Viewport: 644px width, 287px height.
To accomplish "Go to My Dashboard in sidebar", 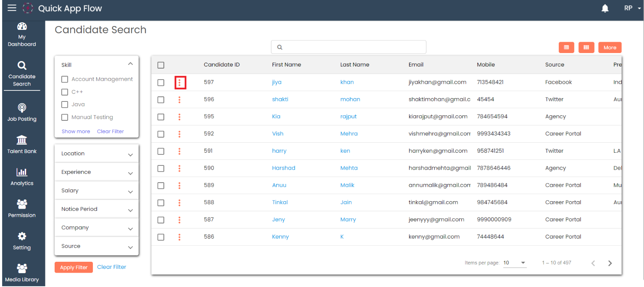I will pos(22,35).
